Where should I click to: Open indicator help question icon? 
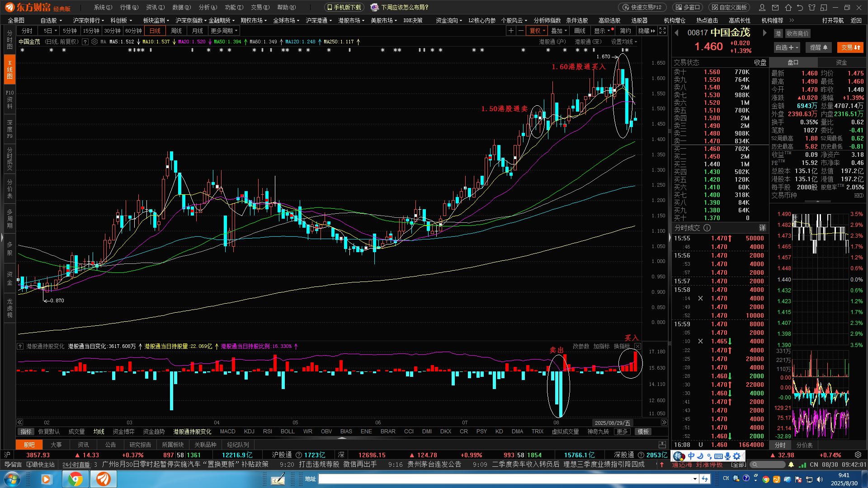pyautogui.click(x=20, y=346)
